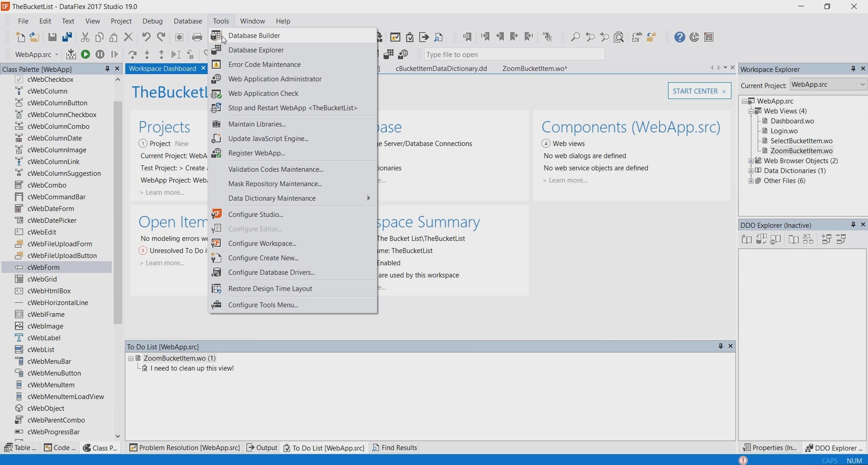868x465 pixels.
Task: Toggle the pin on the To Do List panel
Action: coord(721,346)
